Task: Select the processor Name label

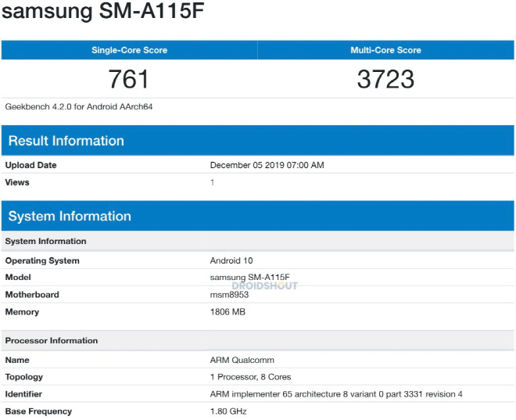Action: [17, 360]
